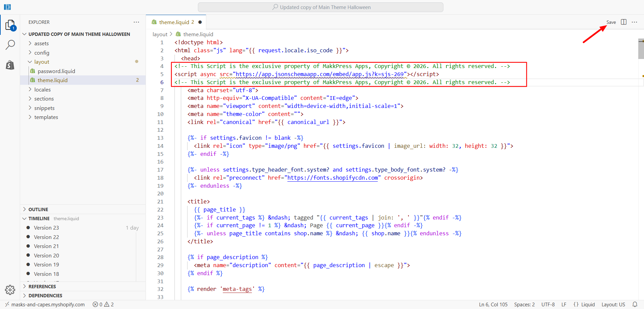The image size is (644, 309).
Task: Collapse the layout folder
Action: point(42,62)
